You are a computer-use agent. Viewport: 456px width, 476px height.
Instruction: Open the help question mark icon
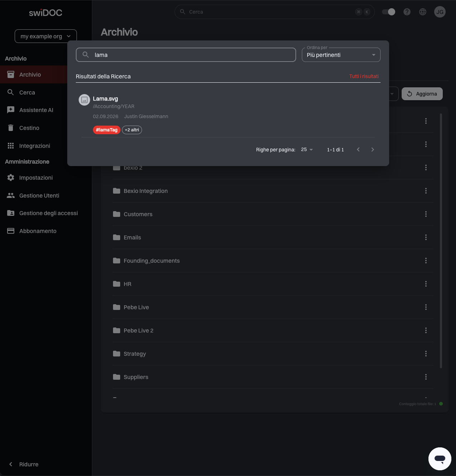[407, 12]
